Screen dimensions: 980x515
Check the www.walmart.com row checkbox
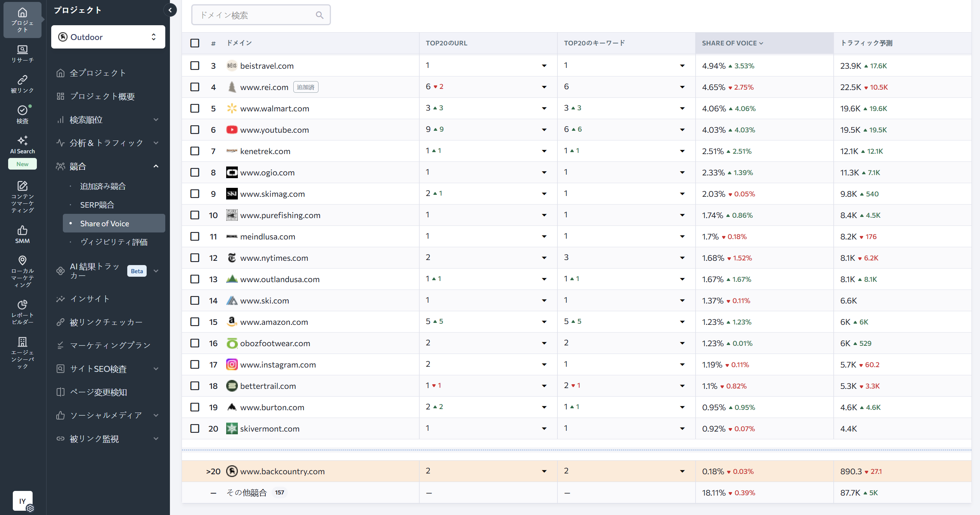(195, 108)
